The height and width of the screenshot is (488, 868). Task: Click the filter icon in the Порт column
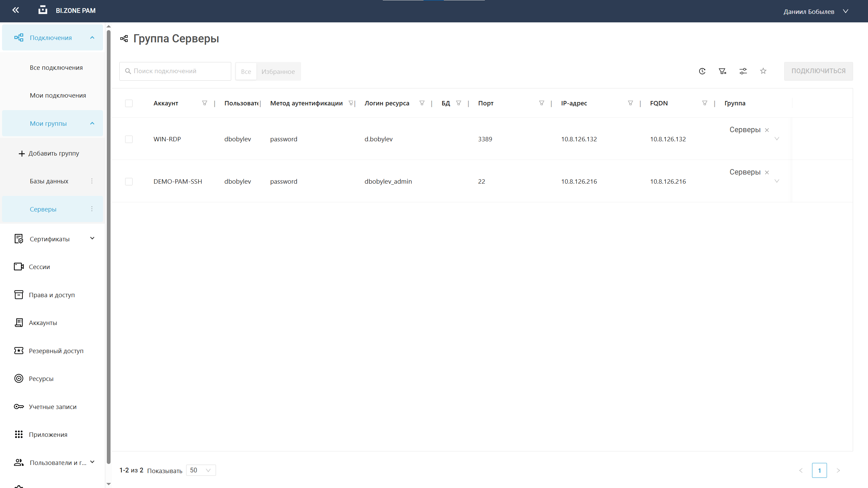click(541, 103)
